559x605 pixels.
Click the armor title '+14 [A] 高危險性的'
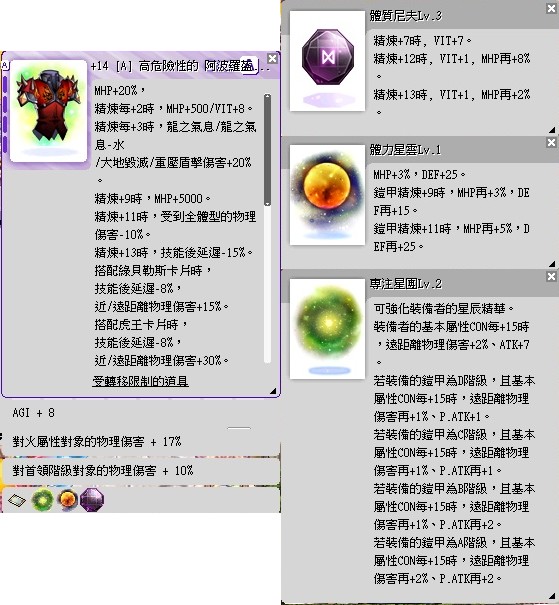144,66
